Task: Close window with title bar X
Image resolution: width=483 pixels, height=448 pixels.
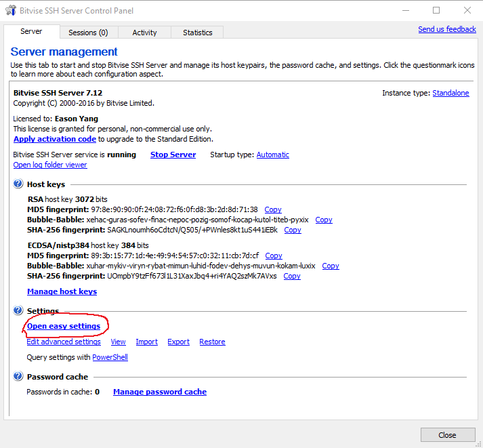Action: click(467, 10)
